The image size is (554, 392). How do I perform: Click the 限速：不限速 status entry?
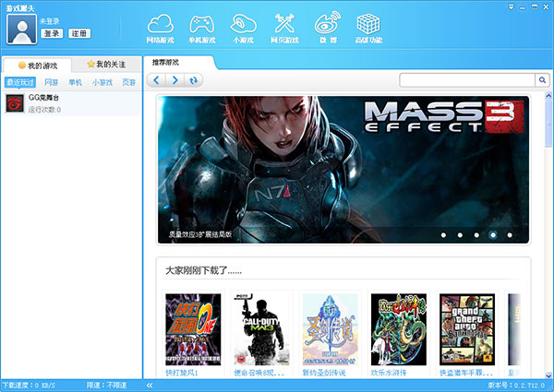click(x=106, y=386)
